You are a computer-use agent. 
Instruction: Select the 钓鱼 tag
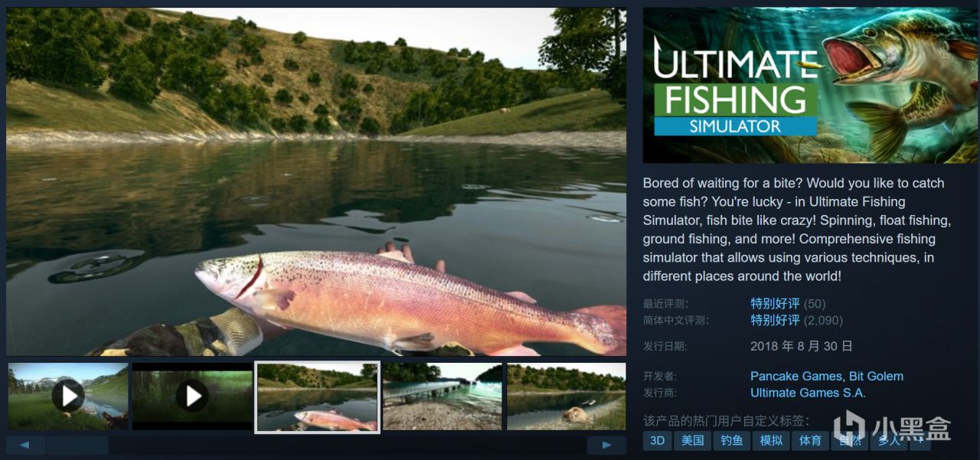click(x=732, y=440)
